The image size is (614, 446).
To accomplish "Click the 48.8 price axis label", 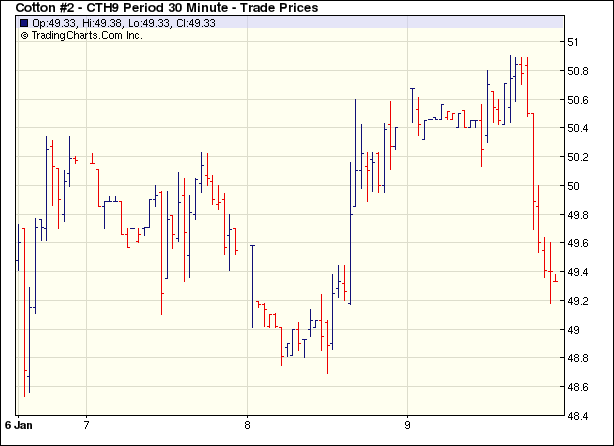I will [578, 358].
